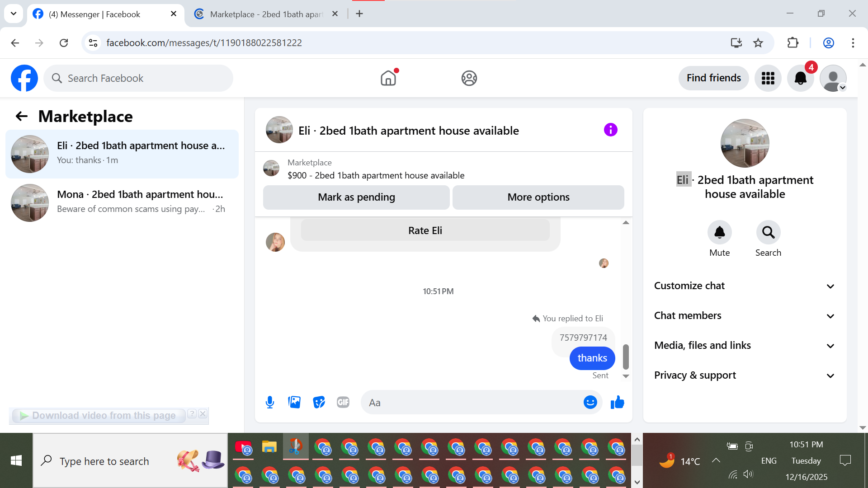
Task: Open Mona apartment conversation
Action: 122,203
